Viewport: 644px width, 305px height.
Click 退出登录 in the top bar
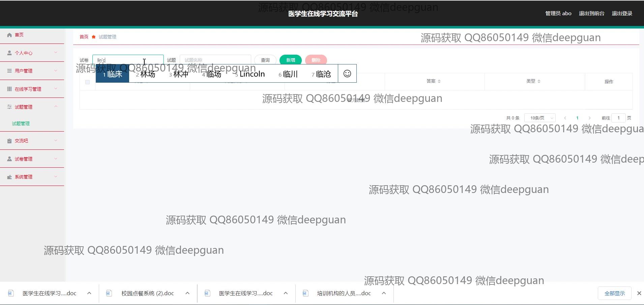[x=622, y=13]
